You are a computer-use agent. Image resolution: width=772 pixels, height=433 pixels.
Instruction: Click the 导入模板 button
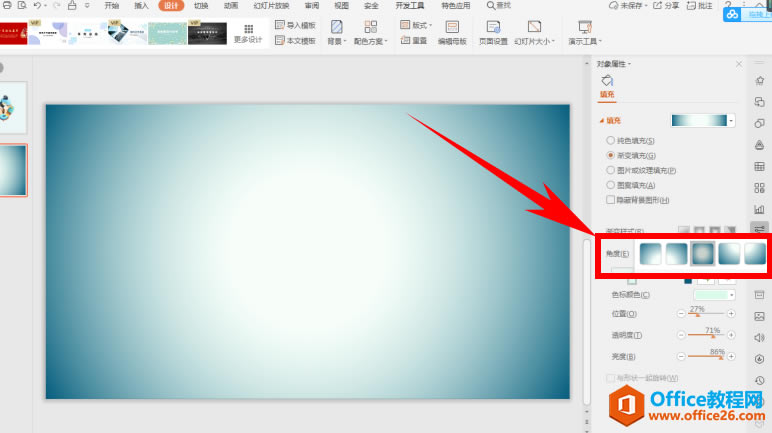coord(295,25)
